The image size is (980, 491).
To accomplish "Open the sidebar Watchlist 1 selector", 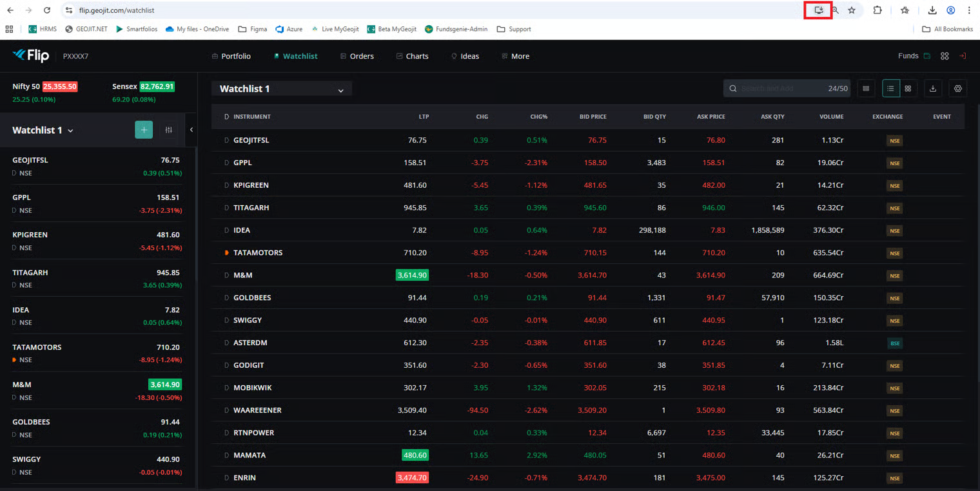I will [x=43, y=130].
